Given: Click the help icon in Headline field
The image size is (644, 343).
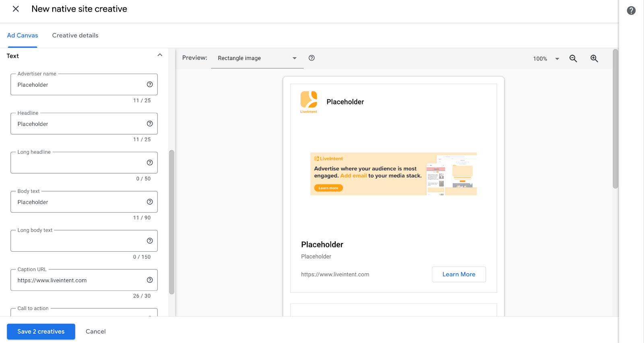Looking at the screenshot, I should click(x=150, y=124).
